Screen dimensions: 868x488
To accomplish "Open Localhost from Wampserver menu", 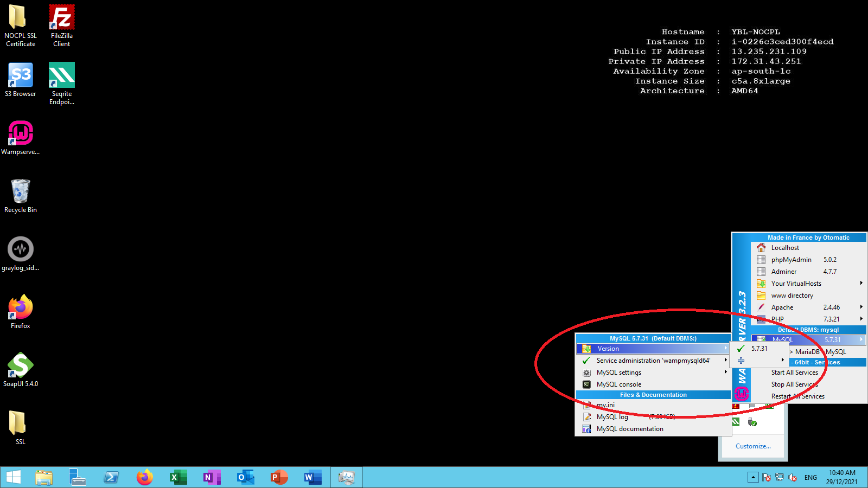I will pos(808,248).
